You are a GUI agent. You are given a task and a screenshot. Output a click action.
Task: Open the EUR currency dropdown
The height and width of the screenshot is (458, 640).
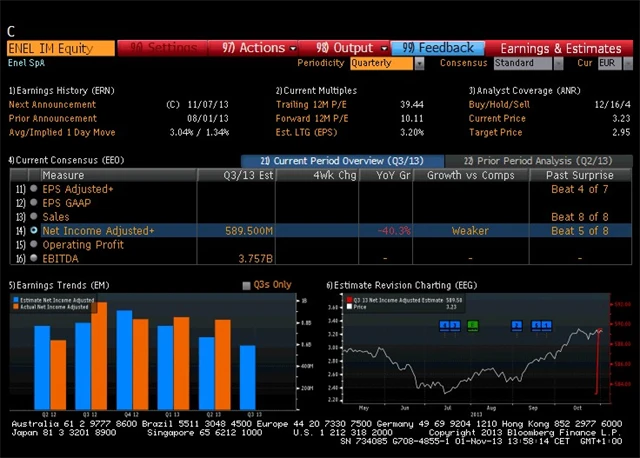point(610,63)
